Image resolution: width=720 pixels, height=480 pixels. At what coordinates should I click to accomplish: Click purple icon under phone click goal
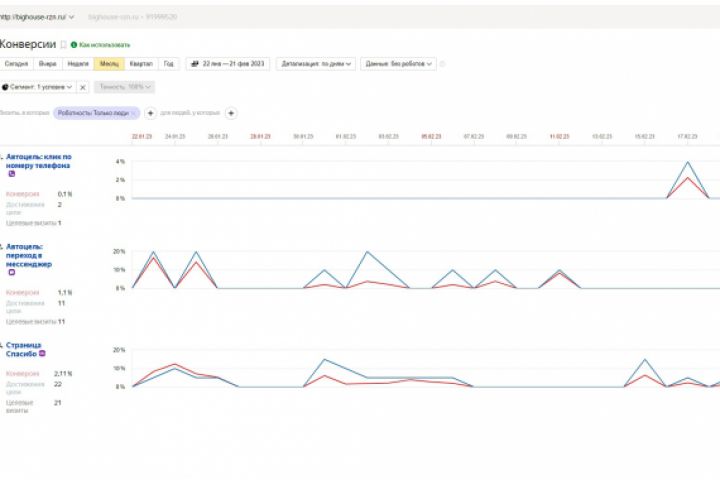point(11,174)
